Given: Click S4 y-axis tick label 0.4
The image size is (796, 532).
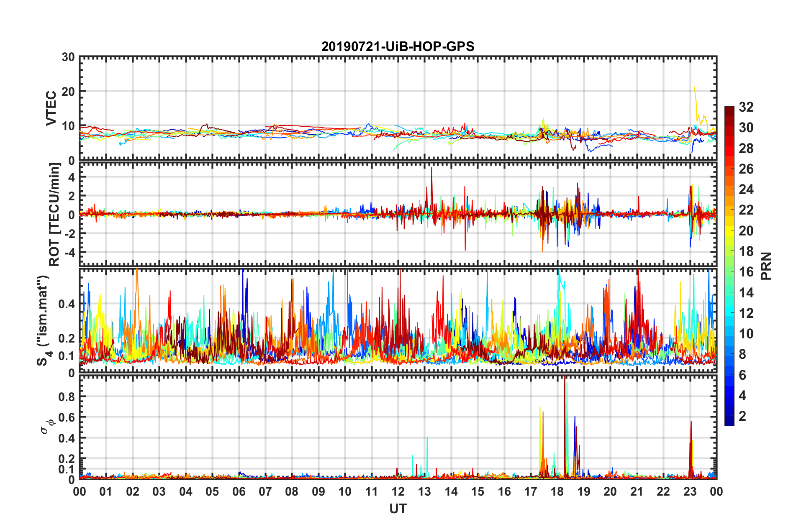Looking at the screenshot, I should pos(67,304).
